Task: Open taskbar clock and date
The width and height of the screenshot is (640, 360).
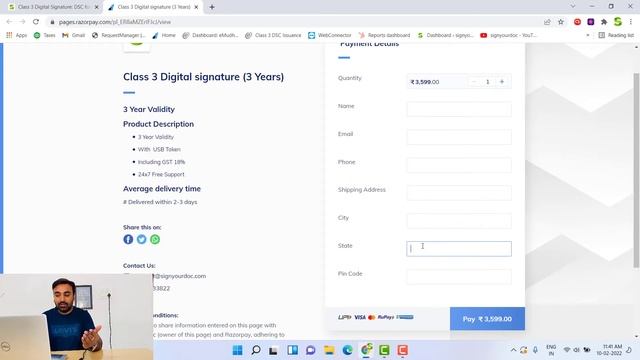Action: [609, 350]
